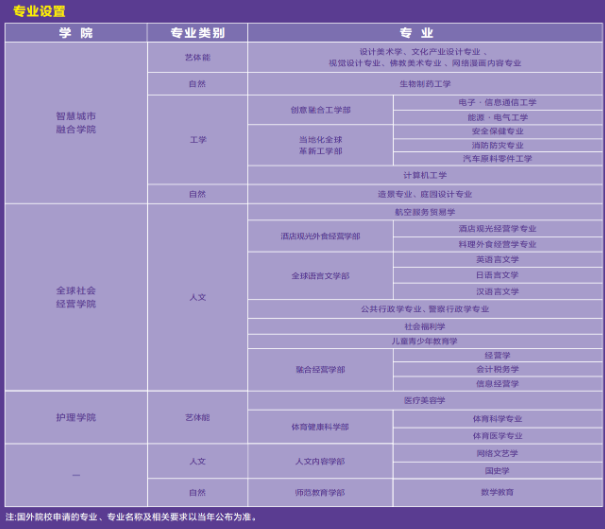The width and height of the screenshot is (605, 529).
Task: Click 体育健康科学部 department cell
Action: (x=320, y=427)
